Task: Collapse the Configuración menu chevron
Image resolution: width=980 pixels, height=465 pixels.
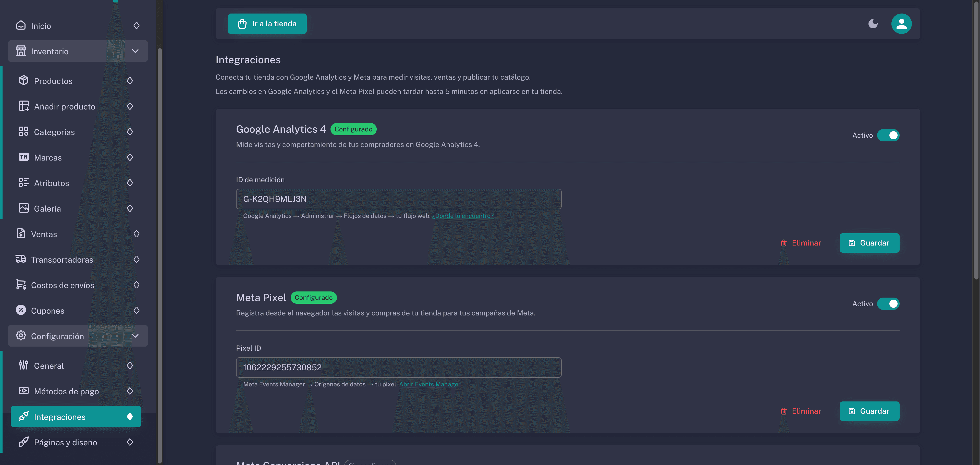Action: point(135,336)
